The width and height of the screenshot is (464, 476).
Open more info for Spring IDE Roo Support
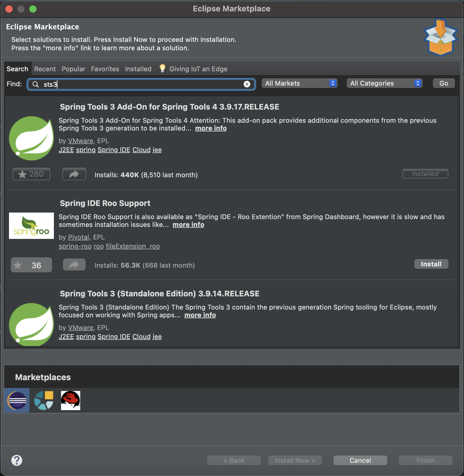(x=188, y=225)
